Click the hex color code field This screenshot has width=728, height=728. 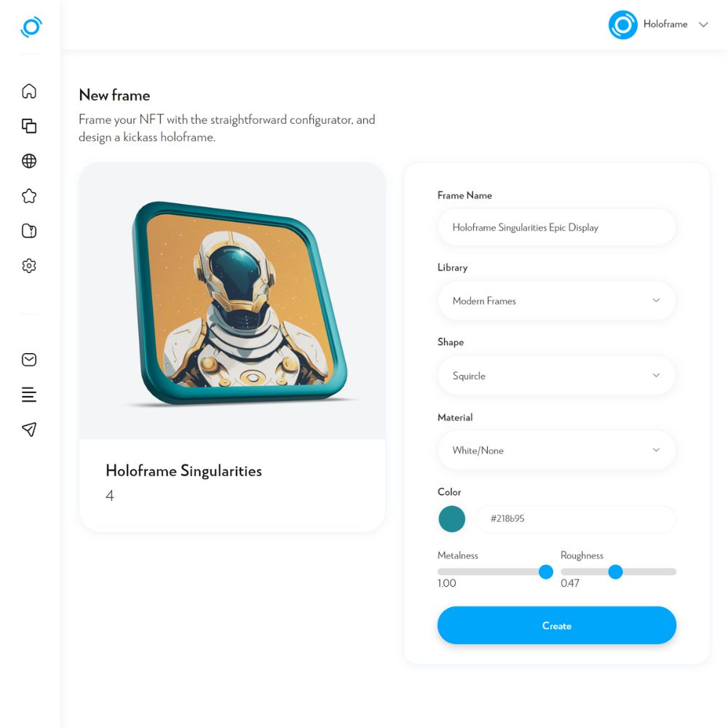pyautogui.click(x=575, y=518)
